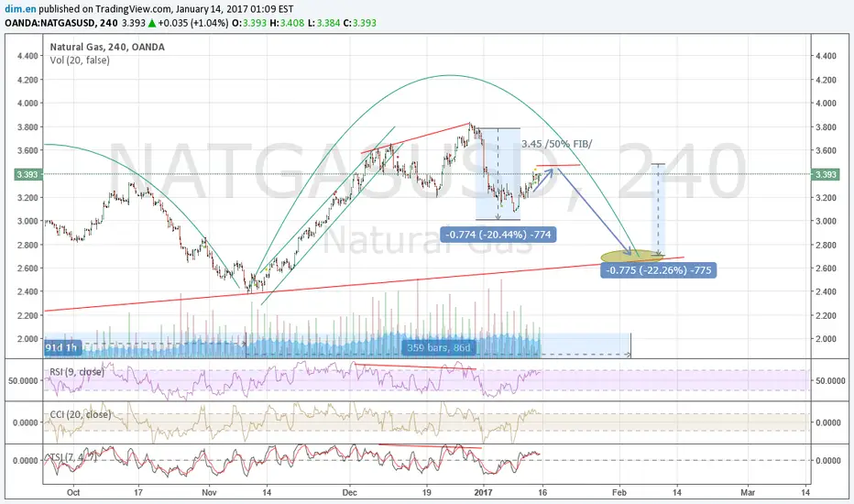Viewport: 854px width, 504px height.
Task: Click the 359 bars, 86d range label
Action: [438, 347]
